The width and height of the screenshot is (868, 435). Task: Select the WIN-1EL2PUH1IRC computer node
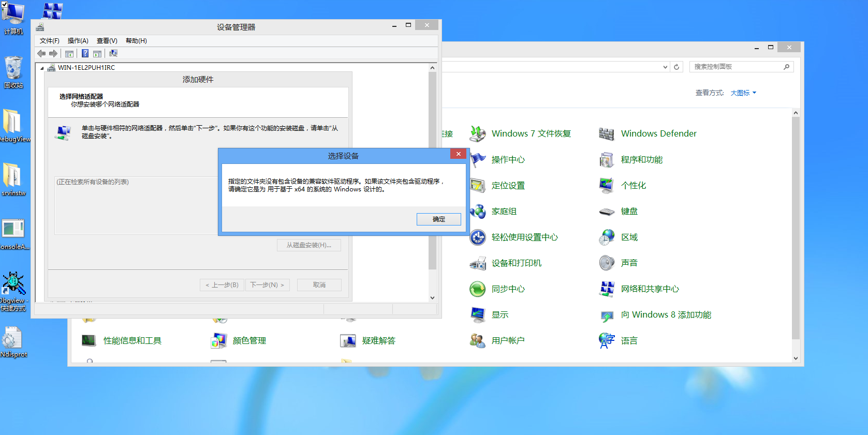(86, 68)
